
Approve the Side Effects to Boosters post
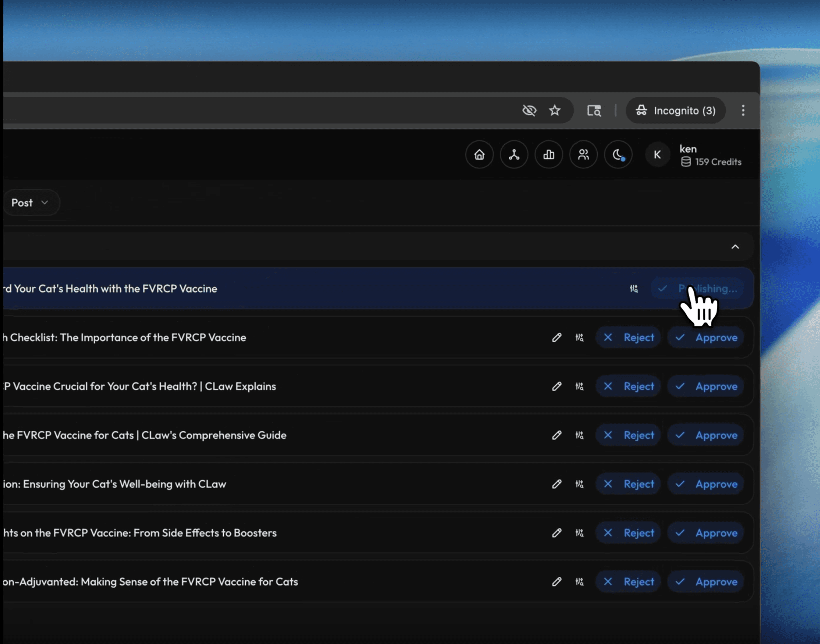click(x=706, y=533)
